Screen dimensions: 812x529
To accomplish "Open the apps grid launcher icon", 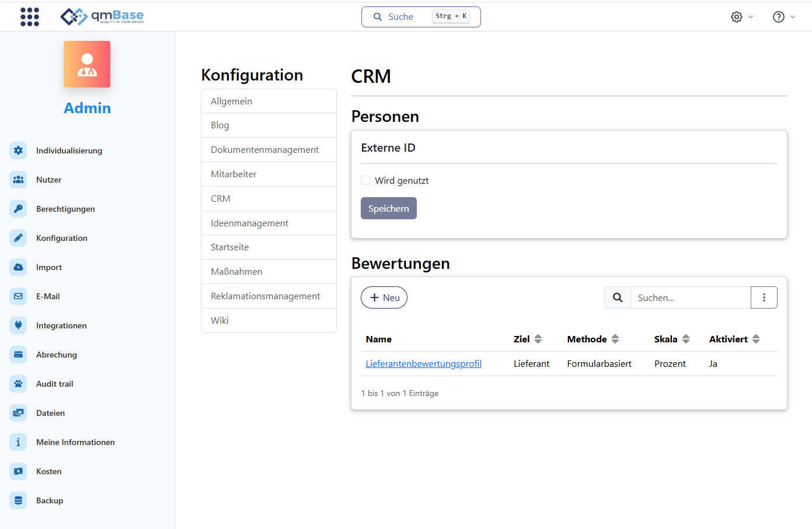I will click(30, 17).
